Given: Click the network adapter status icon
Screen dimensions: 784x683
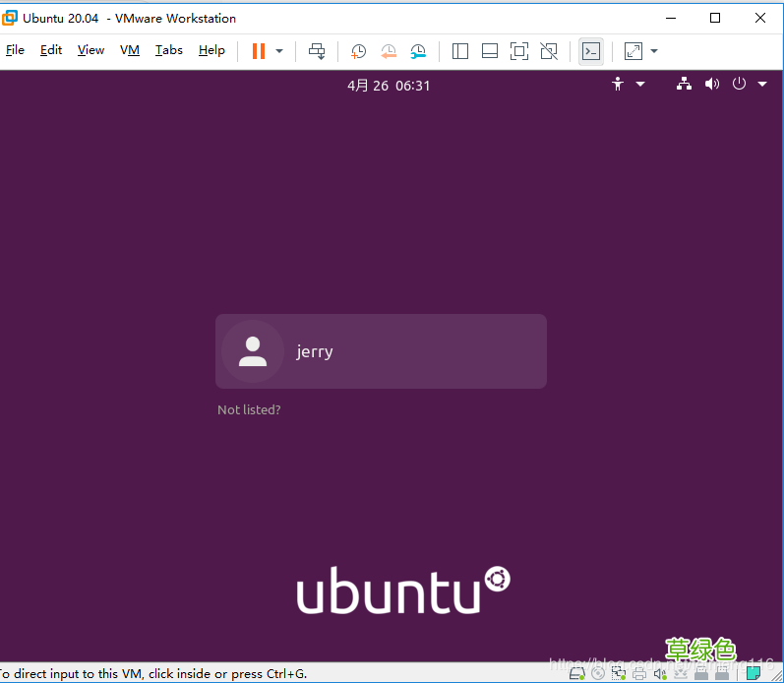Looking at the screenshot, I should 619,673.
